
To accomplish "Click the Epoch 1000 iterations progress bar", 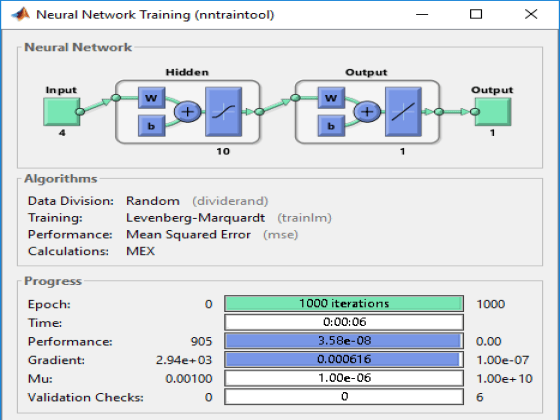I will [x=344, y=304].
